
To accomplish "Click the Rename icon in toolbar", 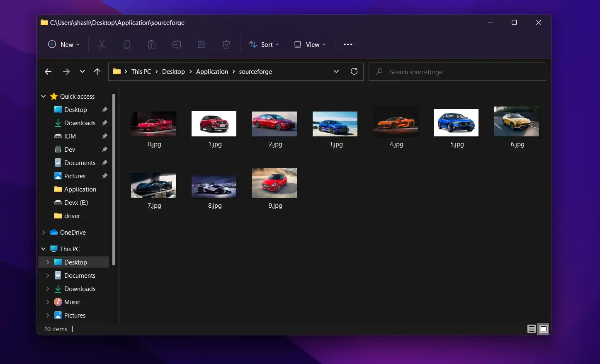I will point(177,44).
